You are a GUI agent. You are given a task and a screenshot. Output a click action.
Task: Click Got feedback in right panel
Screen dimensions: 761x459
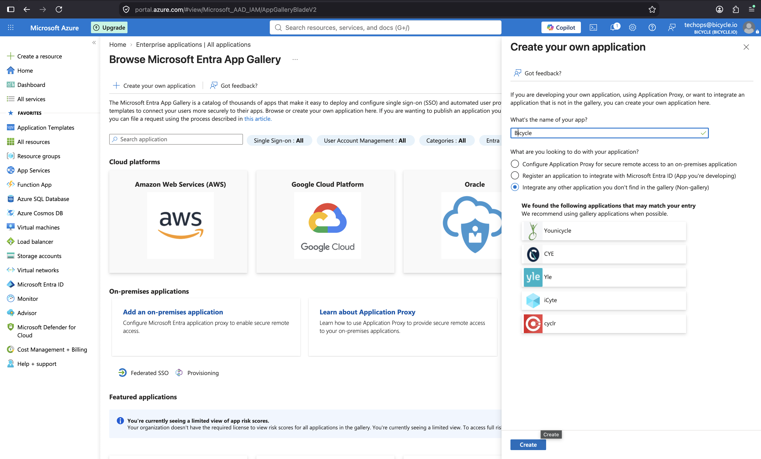(537, 73)
